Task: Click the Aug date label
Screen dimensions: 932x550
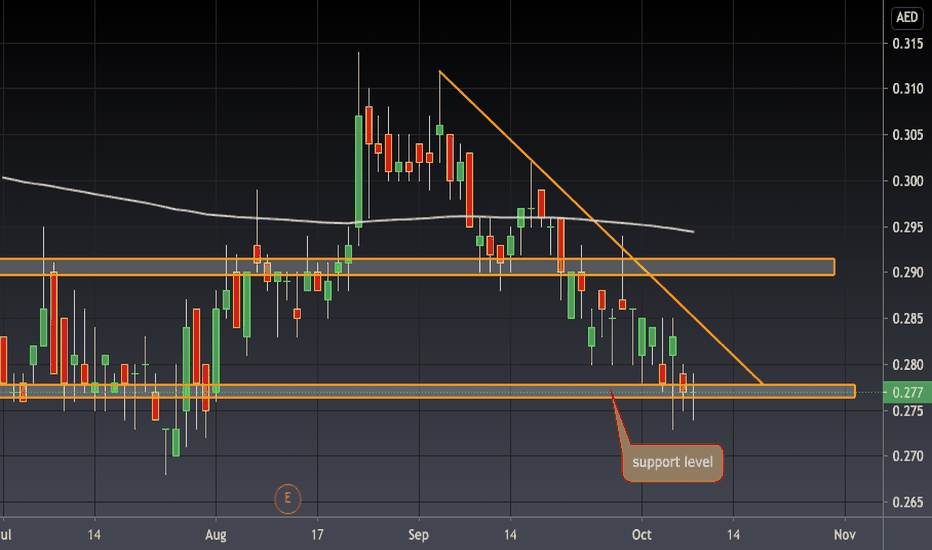Action: (x=216, y=535)
